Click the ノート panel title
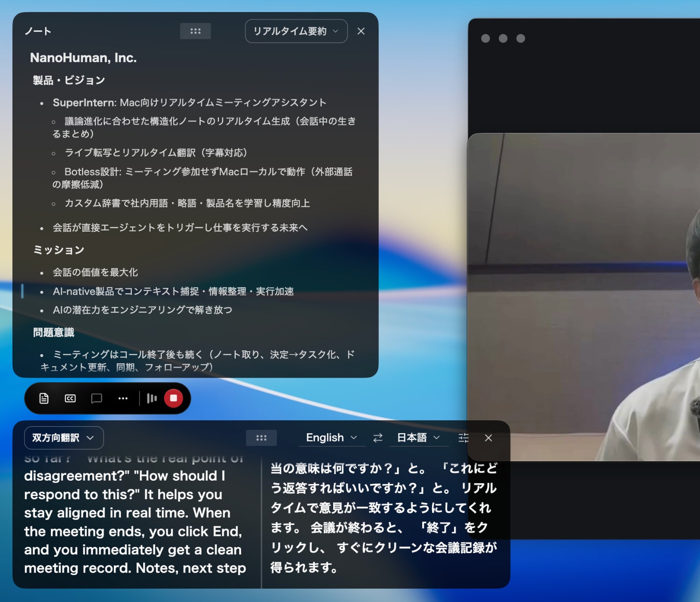The image size is (700, 602). pyautogui.click(x=38, y=31)
